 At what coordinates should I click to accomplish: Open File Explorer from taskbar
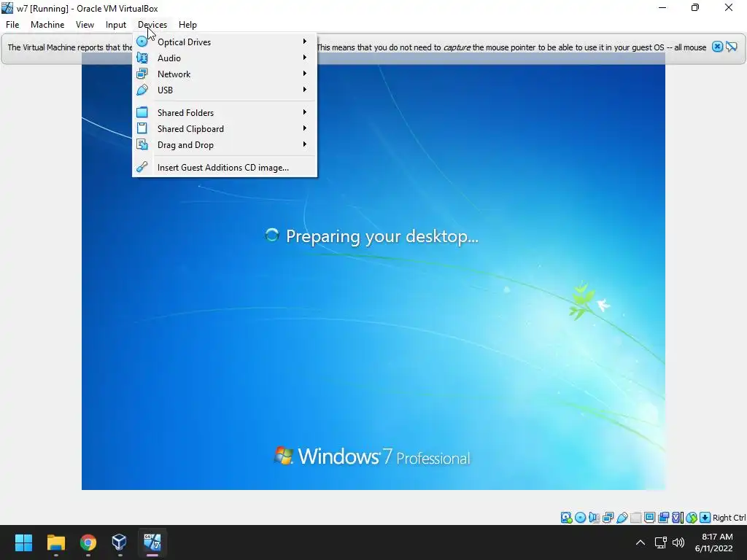click(x=55, y=542)
